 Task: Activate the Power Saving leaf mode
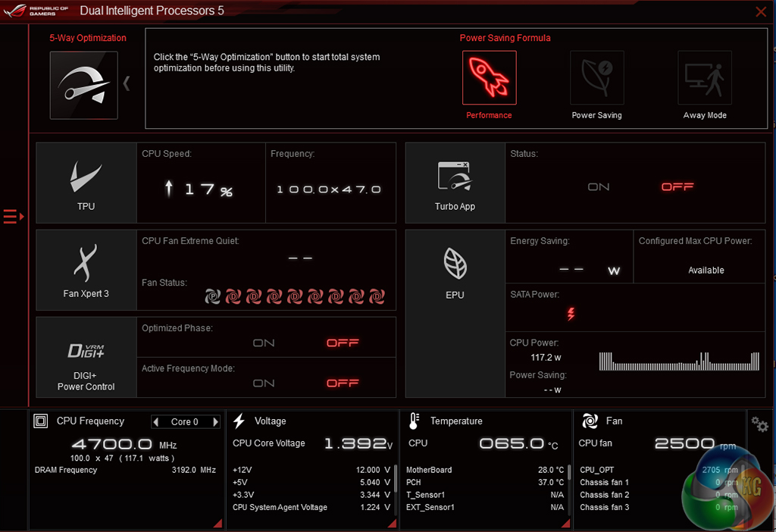click(x=596, y=78)
